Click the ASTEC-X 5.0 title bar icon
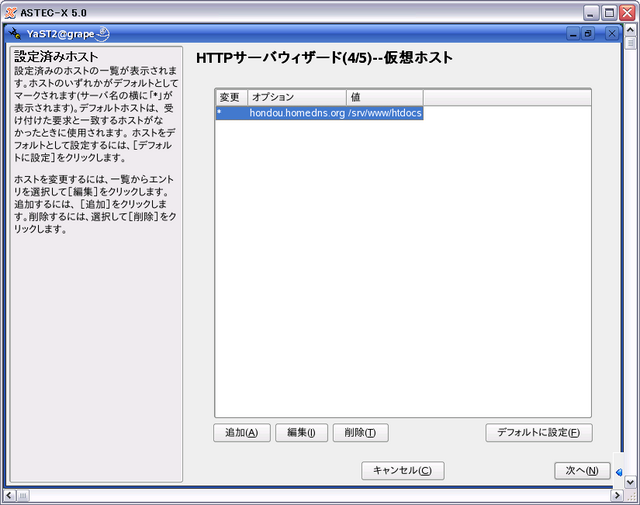 tap(10, 13)
